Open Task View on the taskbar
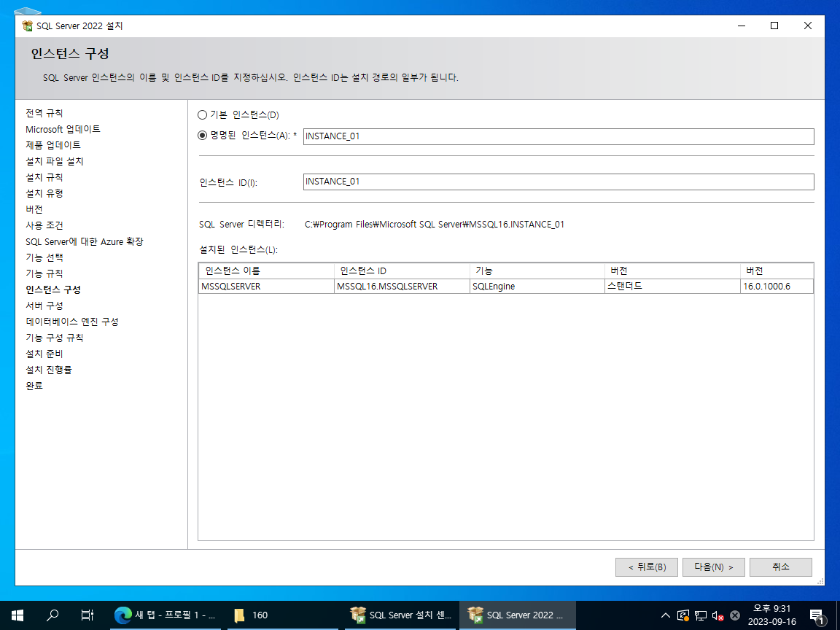The width and height of the screenshot is (840, 630). coord(87,615)
